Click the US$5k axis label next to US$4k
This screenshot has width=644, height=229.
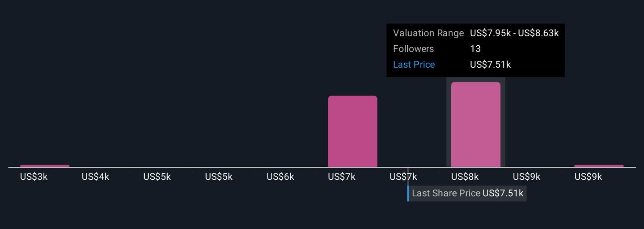[x=157, y=177]
